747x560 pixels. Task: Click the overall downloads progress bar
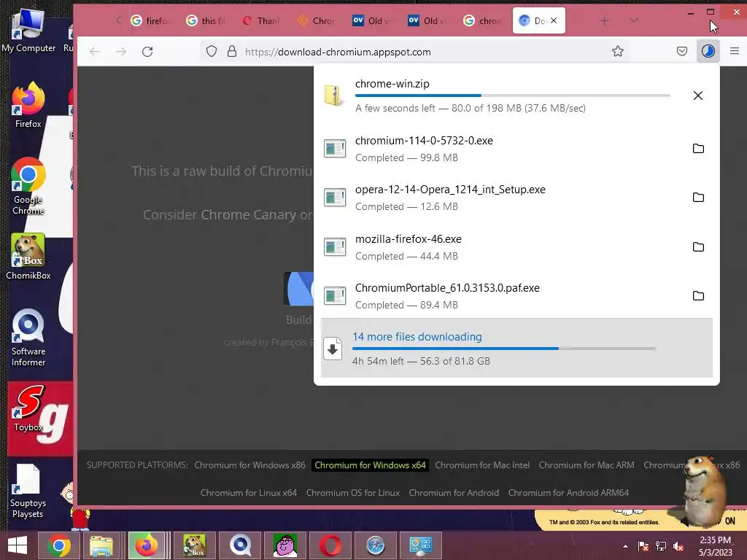[504, 349]
